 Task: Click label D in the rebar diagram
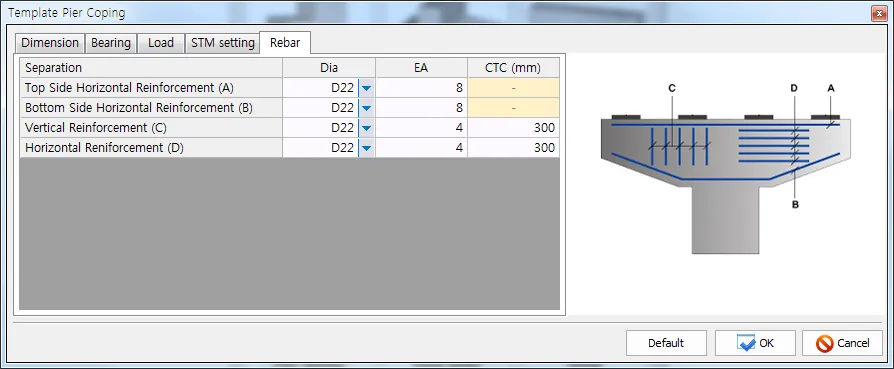click(794, 88)
